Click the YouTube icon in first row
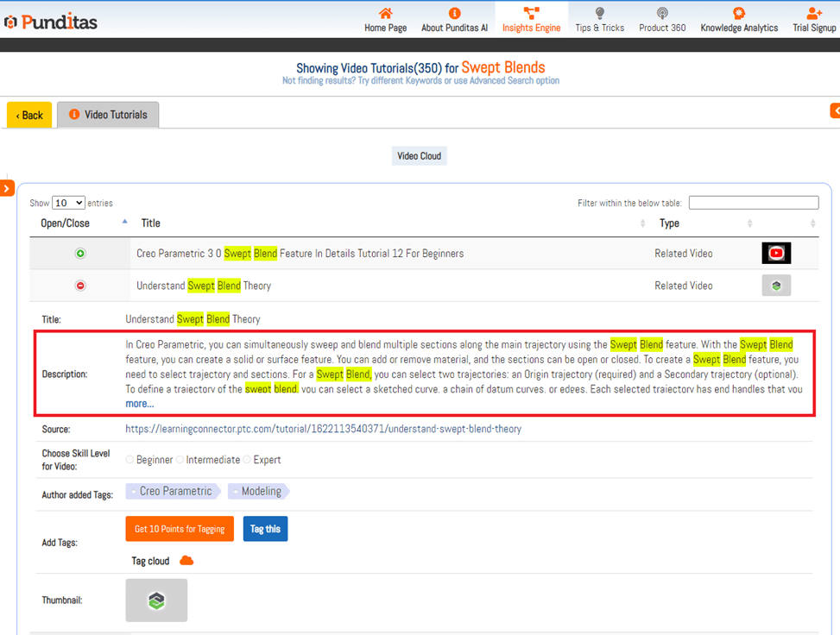 coord(776,254)
